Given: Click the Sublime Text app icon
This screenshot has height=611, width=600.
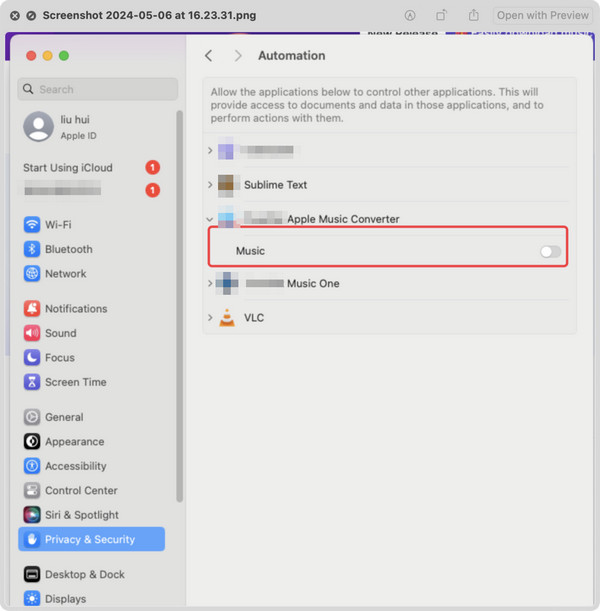Looking at the screenshot, I should (x=228, y=185).
